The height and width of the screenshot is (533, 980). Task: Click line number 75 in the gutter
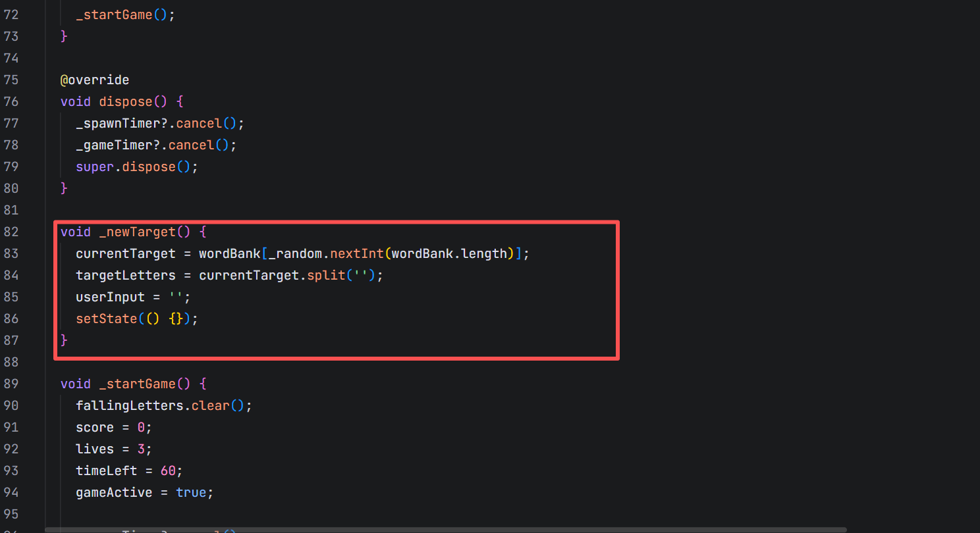click(x=11, y=80)
